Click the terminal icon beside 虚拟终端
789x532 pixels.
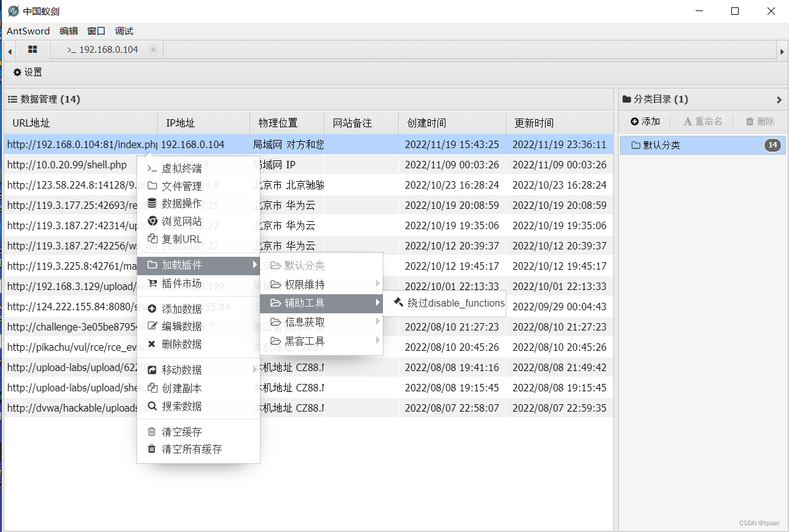[x=152, y=168]
